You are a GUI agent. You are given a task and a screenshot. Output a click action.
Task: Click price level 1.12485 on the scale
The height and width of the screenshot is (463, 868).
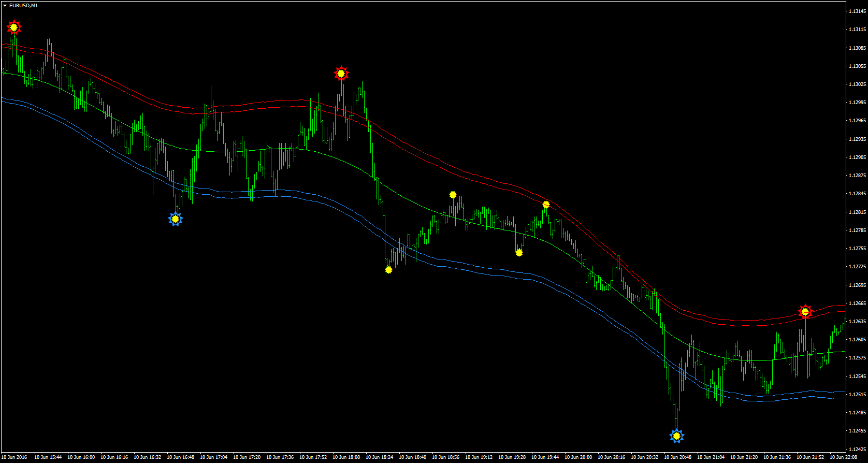[x=857, y=412]
